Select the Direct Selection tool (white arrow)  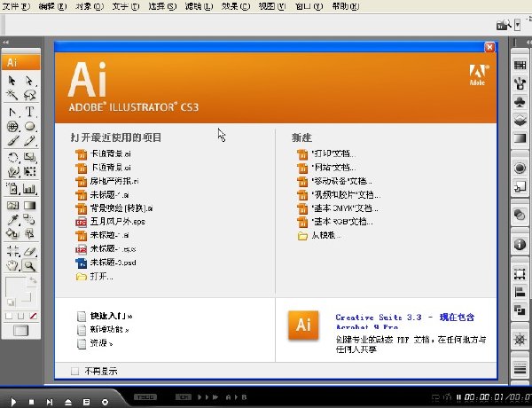click(x=29, y=81)
